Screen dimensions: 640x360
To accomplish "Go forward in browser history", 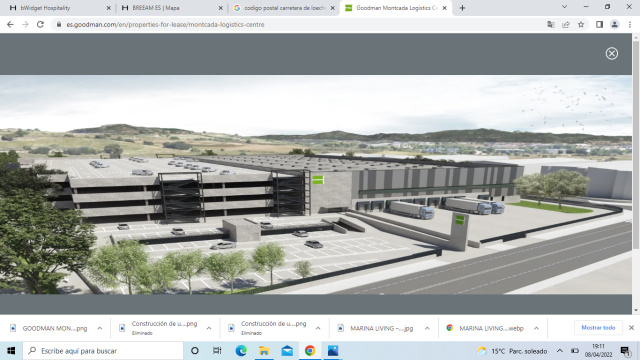I will pyautogui.click(x=25, y=24).
